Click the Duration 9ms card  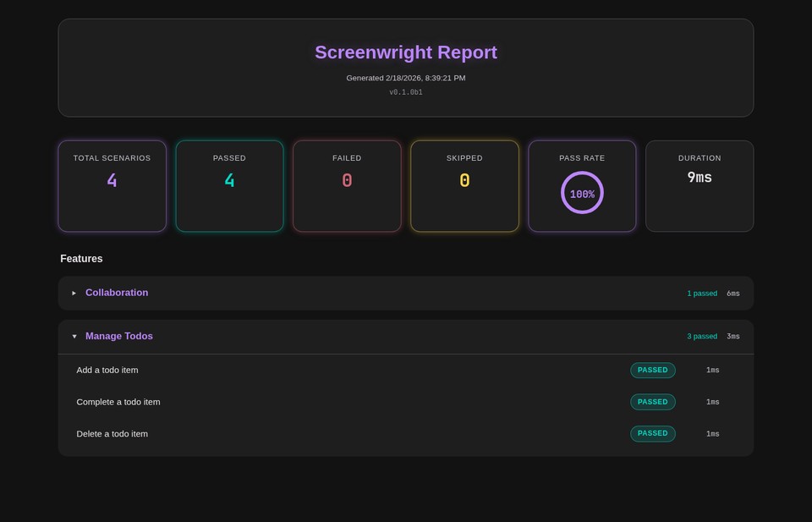coord(700,186)
